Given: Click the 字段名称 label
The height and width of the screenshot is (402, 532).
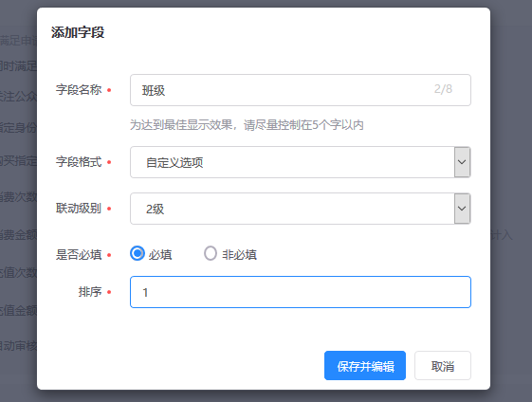Looking at the screenshot, I should 79,90.
